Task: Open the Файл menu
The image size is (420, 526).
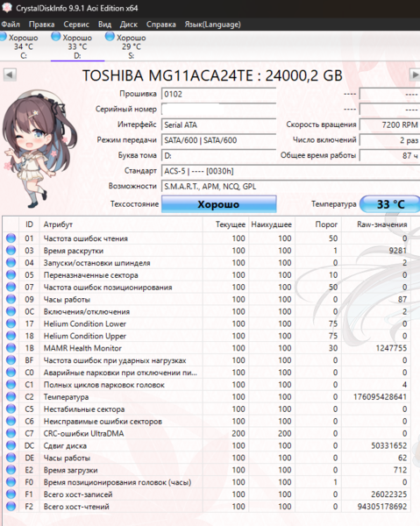Action: click(x=11, y=25)
